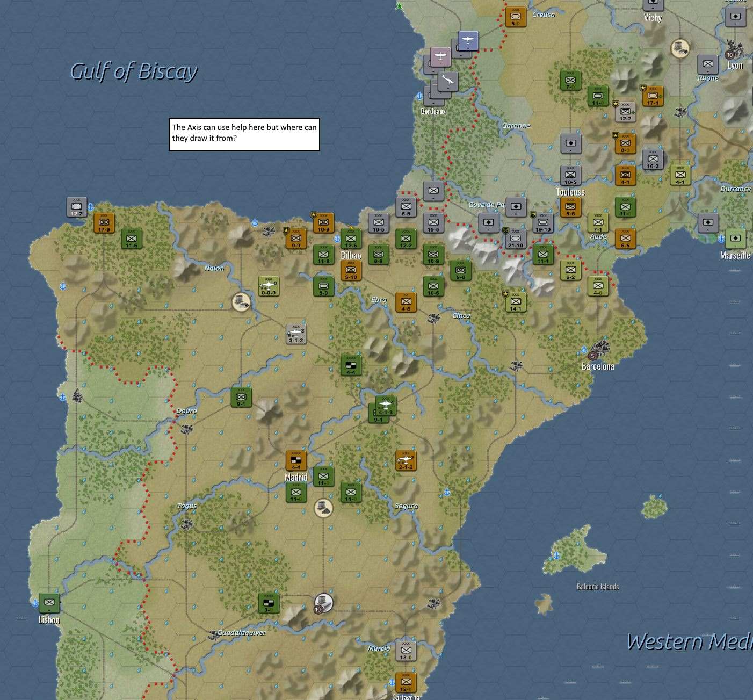Select the gray 5-5 infantry unit
Screen dimensions: 753x700
[x=406, y=207]
